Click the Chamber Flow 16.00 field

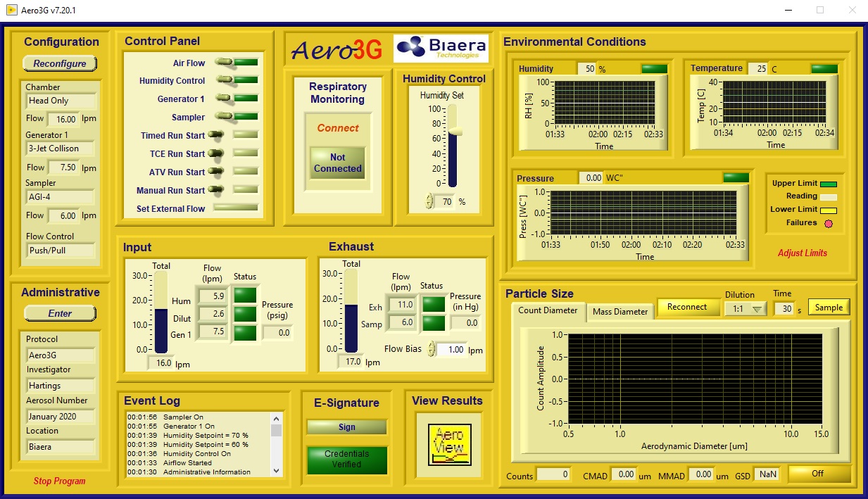pos(63,119)
